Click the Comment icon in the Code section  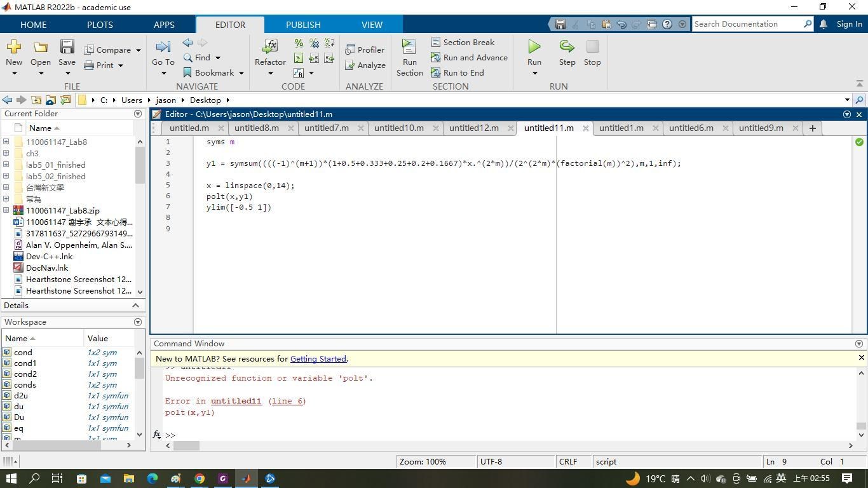pos(298,43)
